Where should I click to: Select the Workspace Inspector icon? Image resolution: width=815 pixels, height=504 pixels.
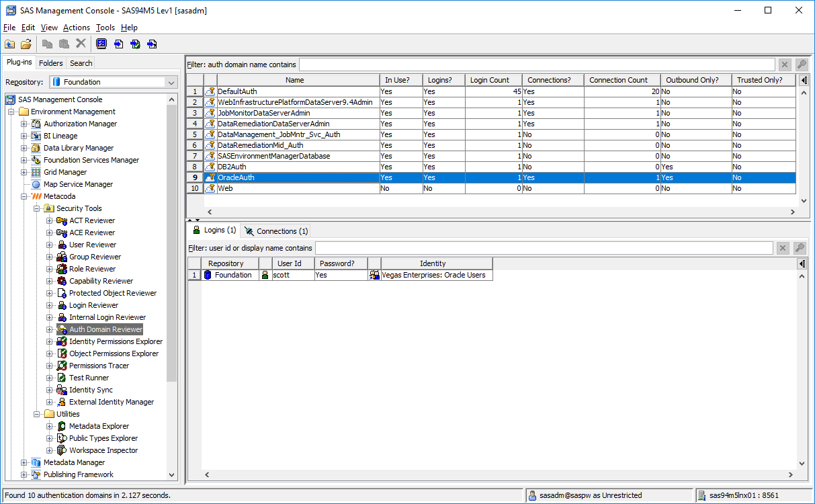click(62, 450)
